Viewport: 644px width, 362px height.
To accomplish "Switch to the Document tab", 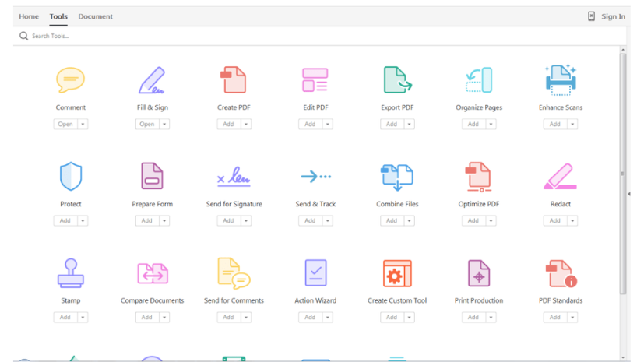I will point(95,16).
